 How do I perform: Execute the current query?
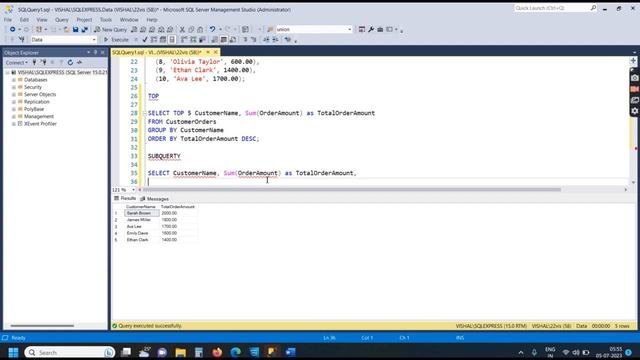[116, 40]
